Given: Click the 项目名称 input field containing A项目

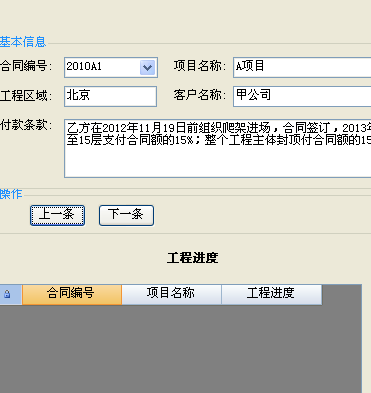Looking at the screenshot, I should point(302,67).
